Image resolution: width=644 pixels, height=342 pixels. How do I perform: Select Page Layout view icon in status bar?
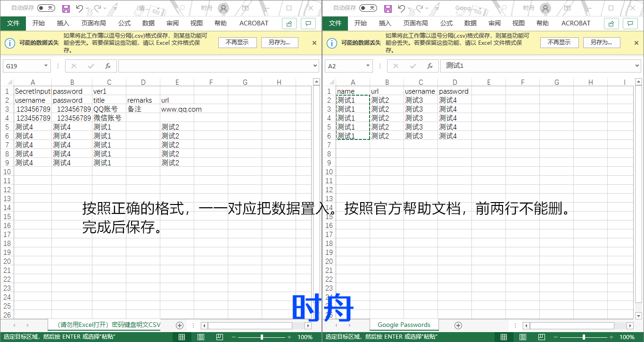click(x=200, y=336)
